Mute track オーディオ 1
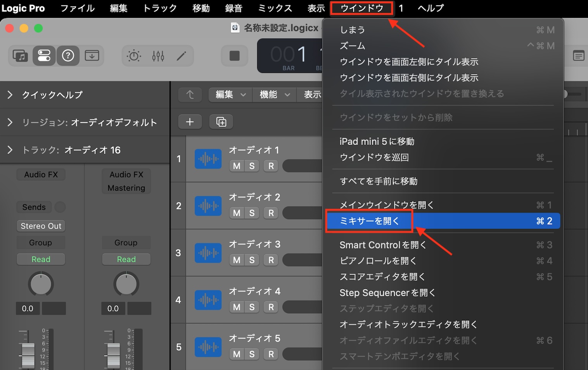The height and width of the screenshot is (370, 588). (x=237, y=166)
